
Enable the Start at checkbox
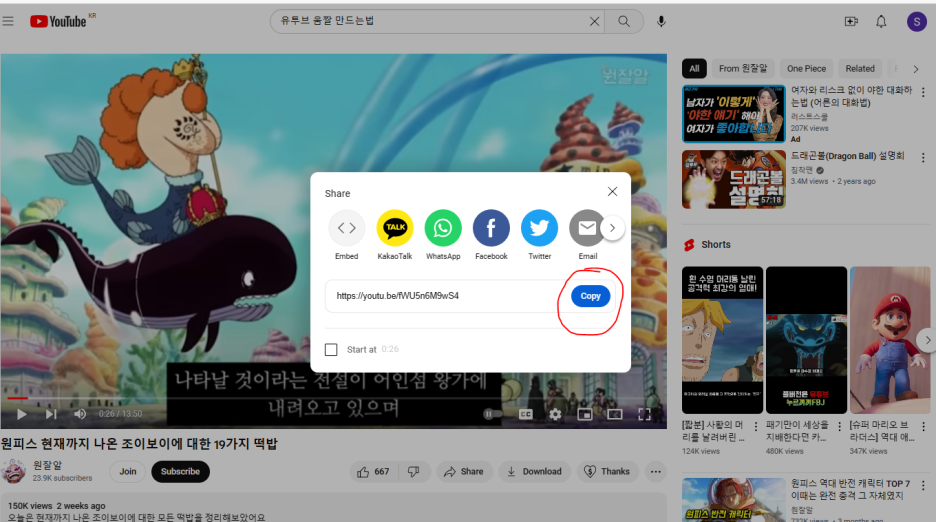(331, 349)
